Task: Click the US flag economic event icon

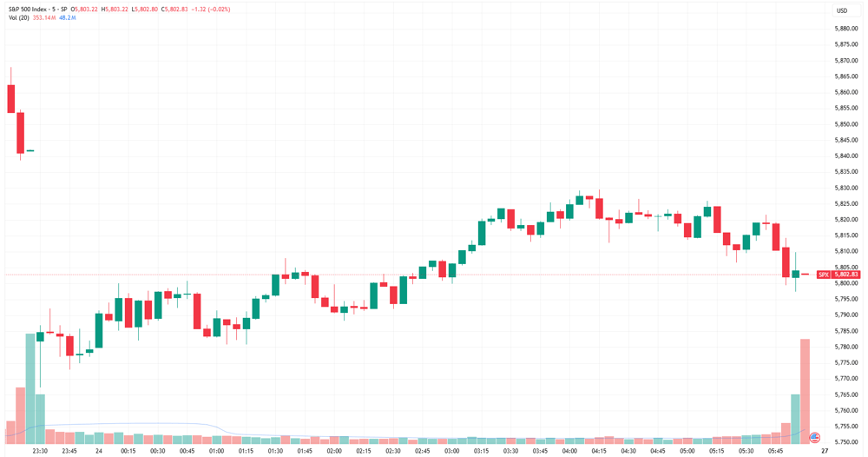Action: [814, 438]
